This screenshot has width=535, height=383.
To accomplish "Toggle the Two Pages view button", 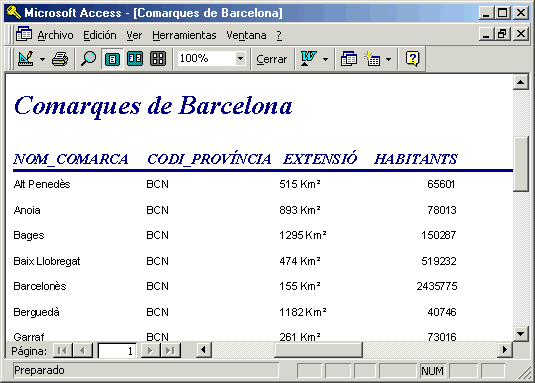I will pos(135,59).
